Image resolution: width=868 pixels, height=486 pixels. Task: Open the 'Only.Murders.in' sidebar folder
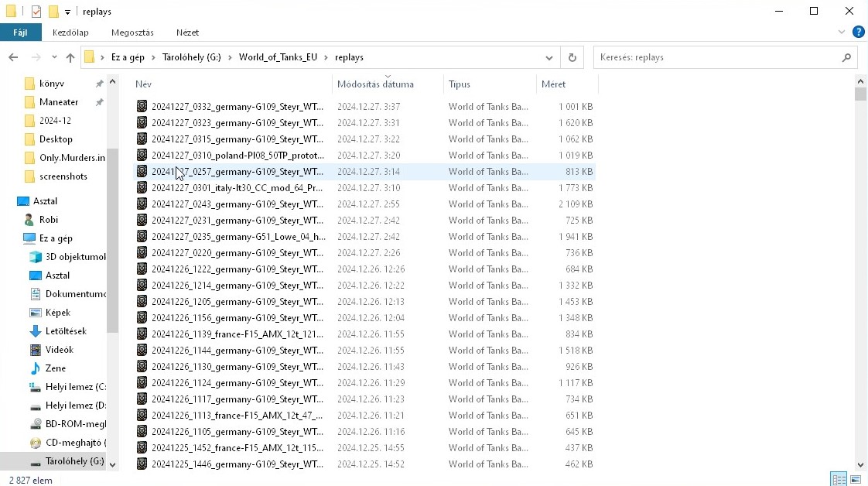point(72,158)
